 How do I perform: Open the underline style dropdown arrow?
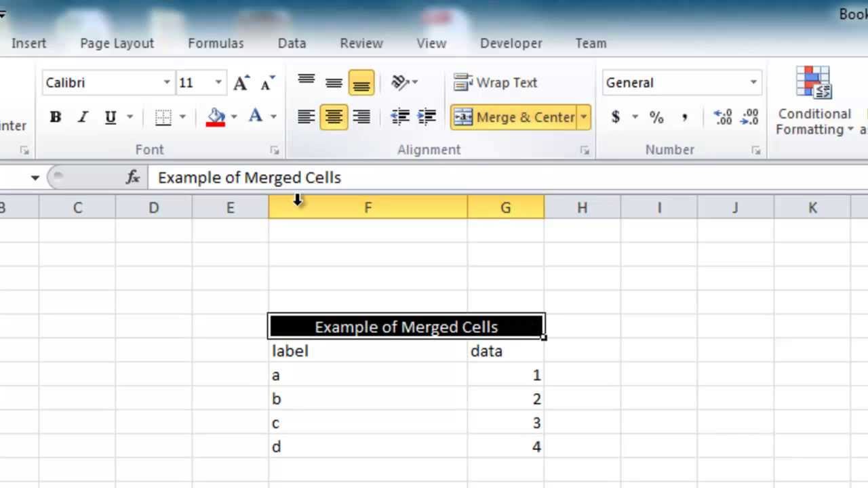[x=130, y=117]
